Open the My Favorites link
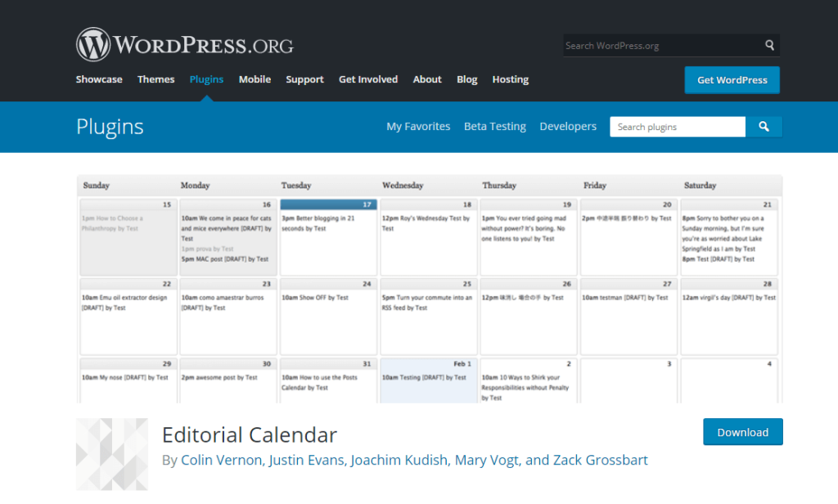This screenshot has width=838, height=504. pos(418,127)
